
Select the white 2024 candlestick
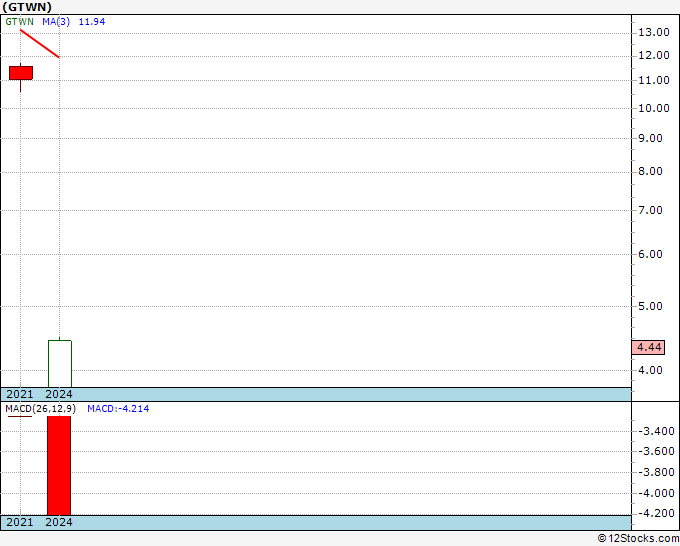(x=60, y=363)
